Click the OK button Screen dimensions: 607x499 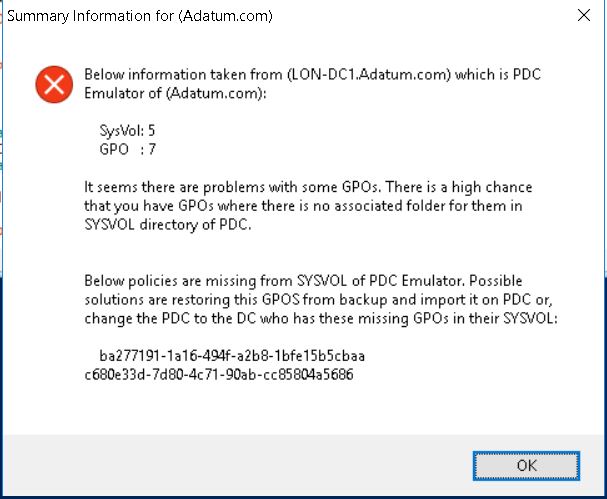pyautogui.click(x=526, y=466)
